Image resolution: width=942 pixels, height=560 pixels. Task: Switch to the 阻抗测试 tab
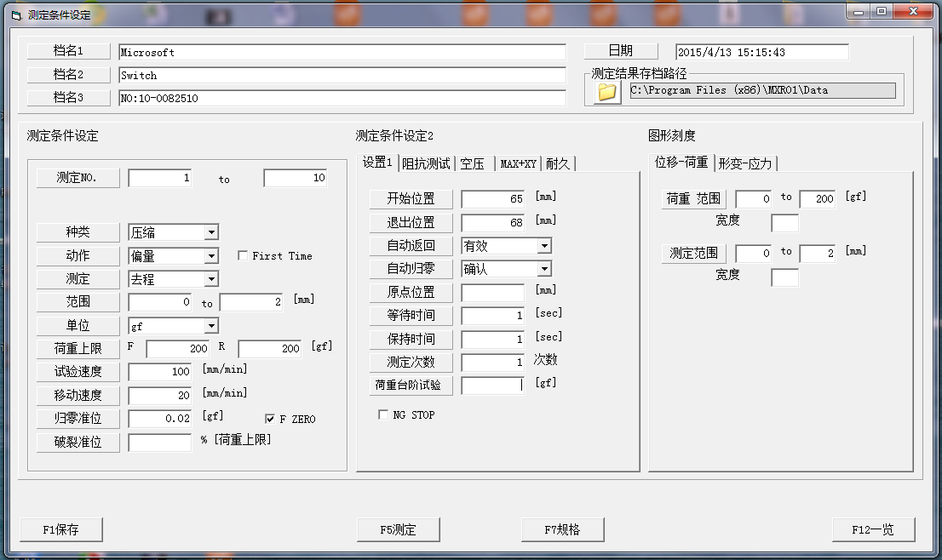tap(426, 163)
